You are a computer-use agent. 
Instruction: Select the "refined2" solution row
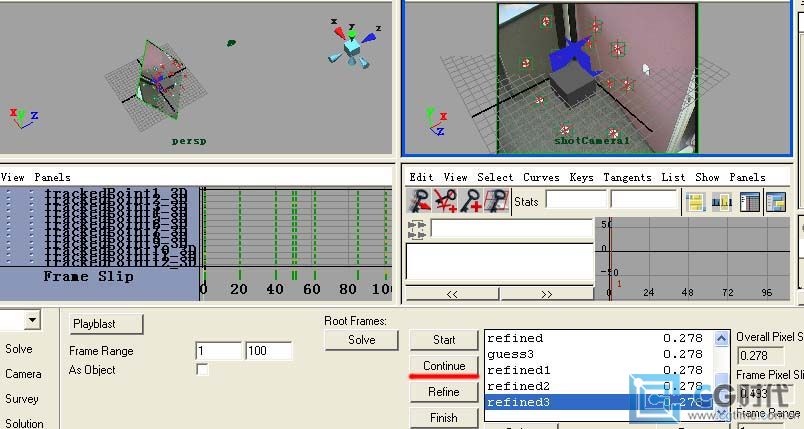(x=599, y=386)
